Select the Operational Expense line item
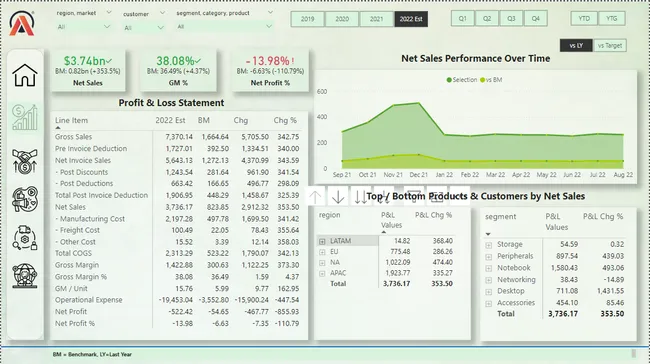Viewport: 650px width, 364px height. (x=89, y=300)
